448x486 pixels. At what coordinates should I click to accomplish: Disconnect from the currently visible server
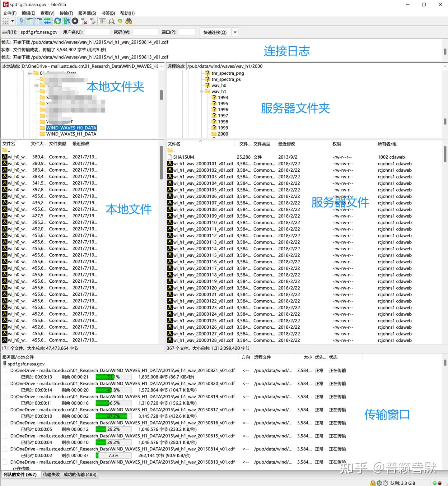click(x=84, y=21)
